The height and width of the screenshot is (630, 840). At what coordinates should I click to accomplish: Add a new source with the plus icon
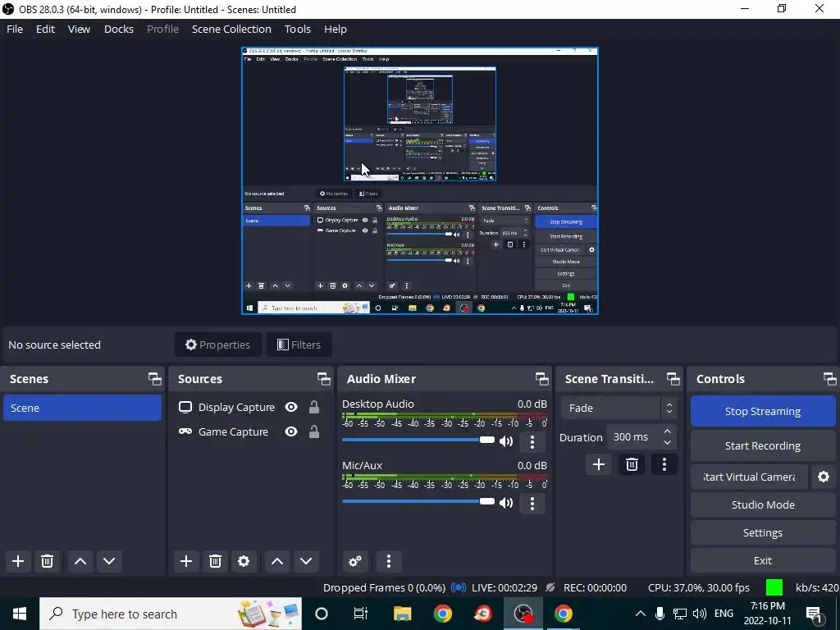186,561
